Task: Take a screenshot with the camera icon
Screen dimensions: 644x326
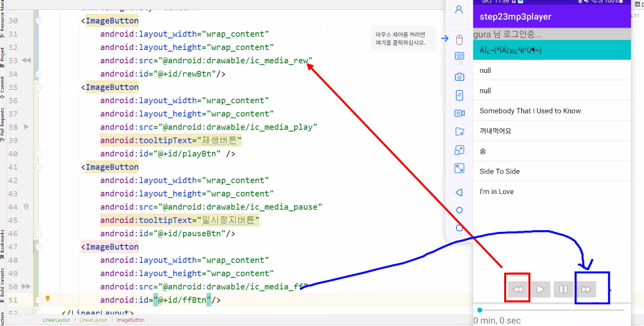Action: click(460, 77)
